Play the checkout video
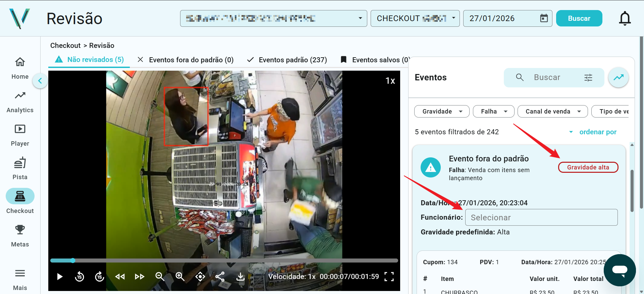This screenshot has width=644, height=294. [60, 277]
